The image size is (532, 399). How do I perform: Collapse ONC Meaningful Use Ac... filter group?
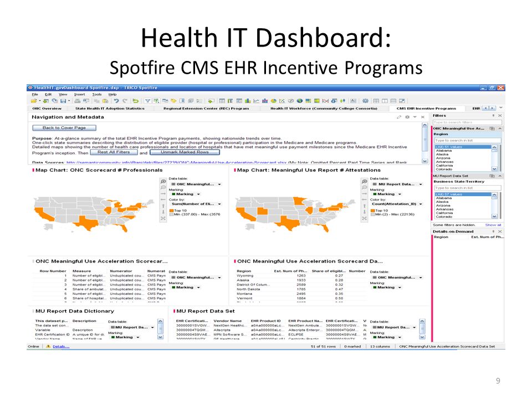point(500,129)
